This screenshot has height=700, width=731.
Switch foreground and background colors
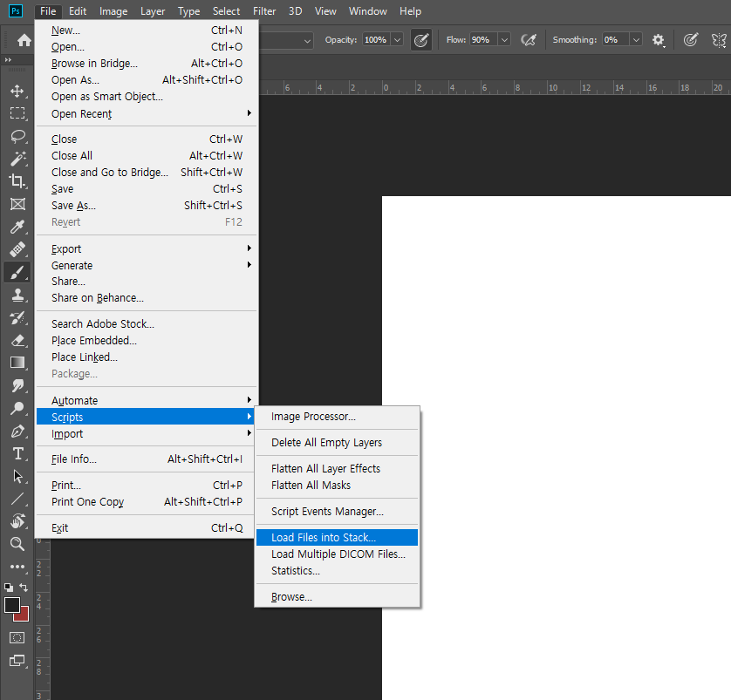24,588
